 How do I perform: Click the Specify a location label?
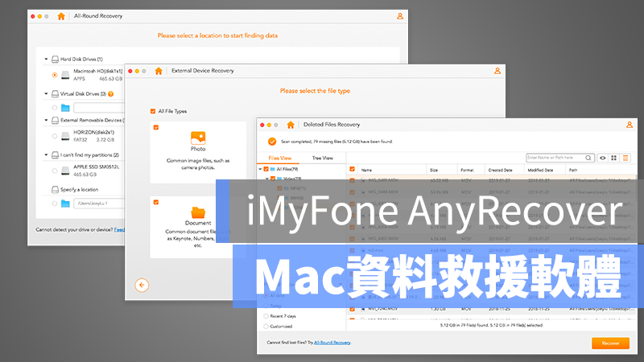coord(79,190)
